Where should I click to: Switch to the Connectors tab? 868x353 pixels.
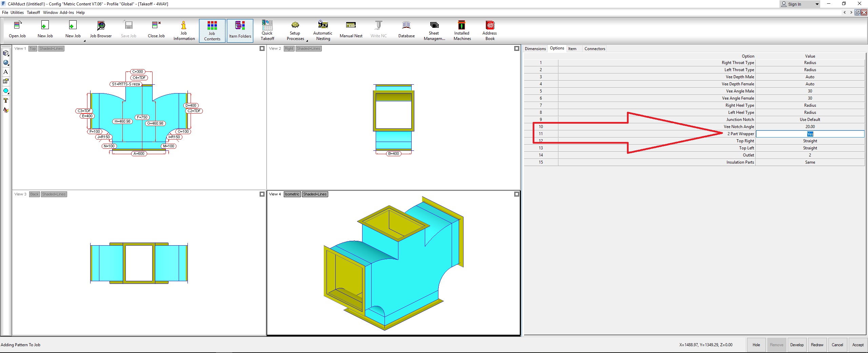pos(594,48)
